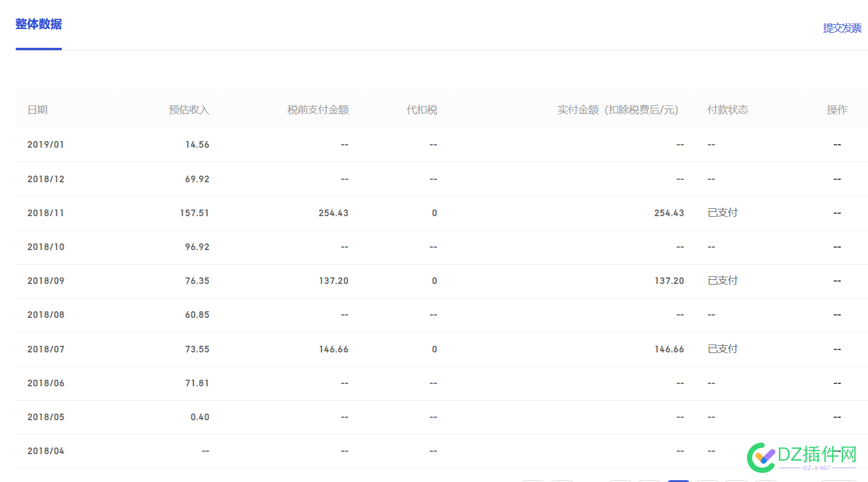This screenshot has width=868, height=482.
Task: Click the 日期 column header
Action: (x=38, y=110)
